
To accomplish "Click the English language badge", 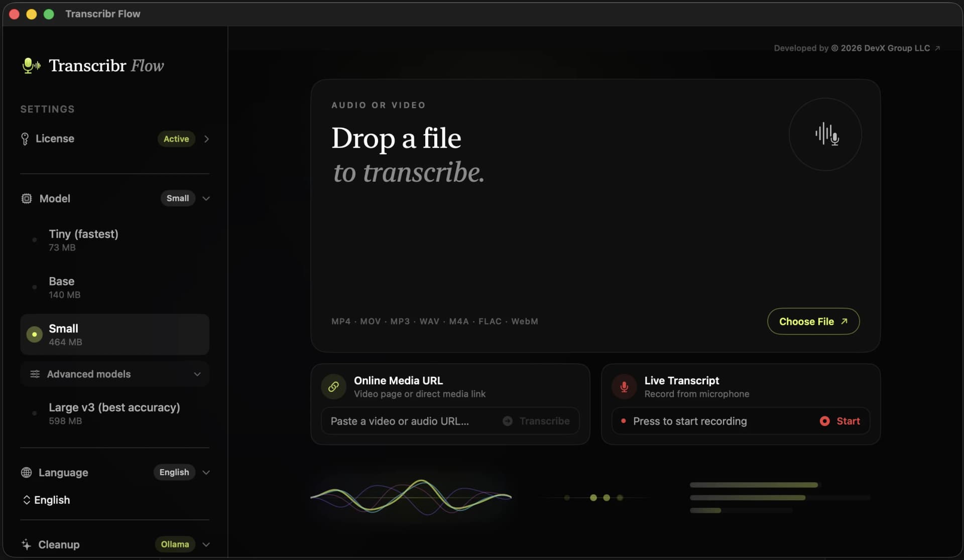I will 174,472.
